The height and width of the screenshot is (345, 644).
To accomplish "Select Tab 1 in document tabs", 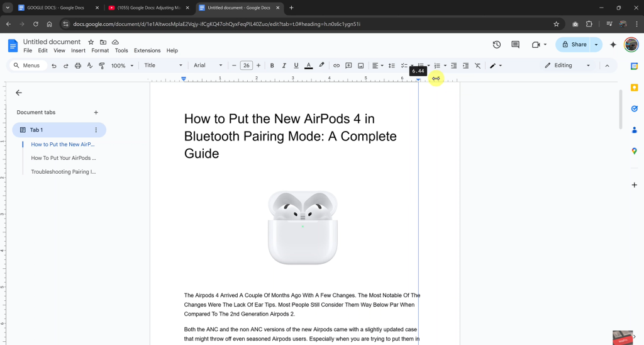I will coord(59,130).
